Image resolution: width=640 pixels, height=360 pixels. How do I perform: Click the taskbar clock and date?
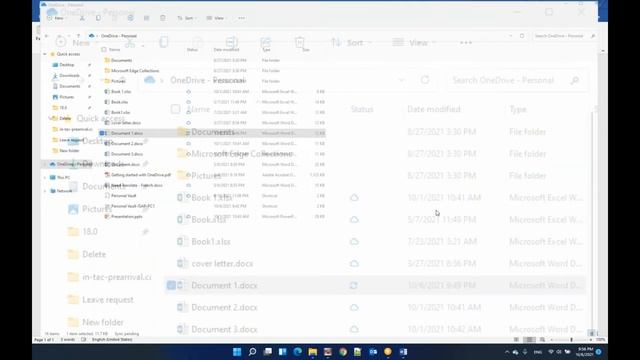coord(585,352)
